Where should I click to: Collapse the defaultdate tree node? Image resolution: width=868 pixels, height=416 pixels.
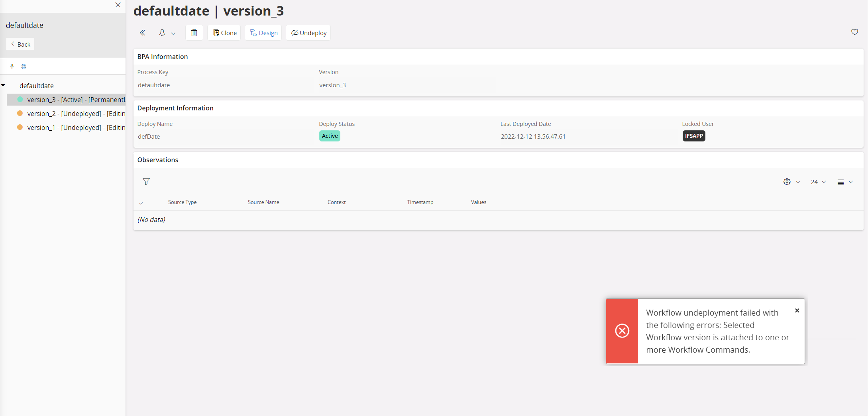pos(3,85)
